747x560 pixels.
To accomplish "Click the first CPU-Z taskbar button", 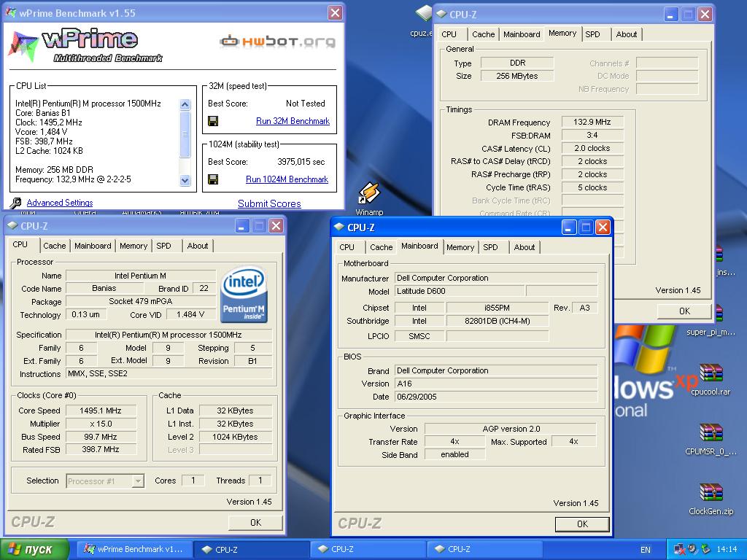I will pyautogui.click(x=252, y=550).
